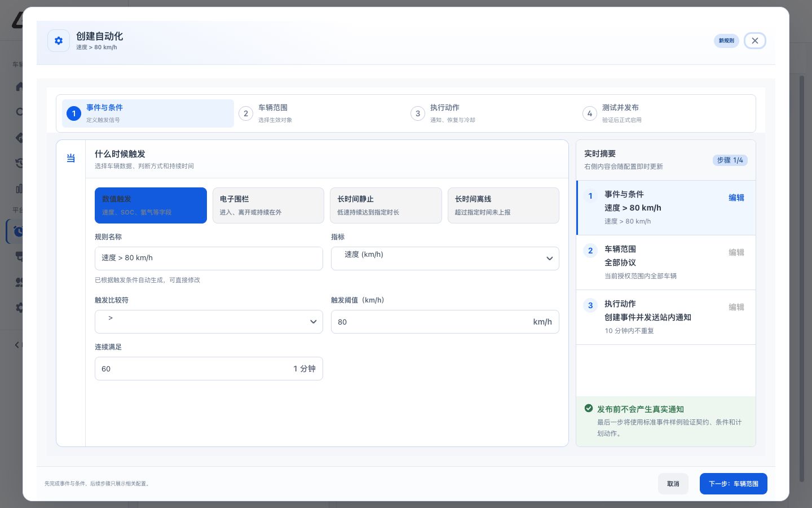Select summary item 2 车辆范围

click(666, 262)
